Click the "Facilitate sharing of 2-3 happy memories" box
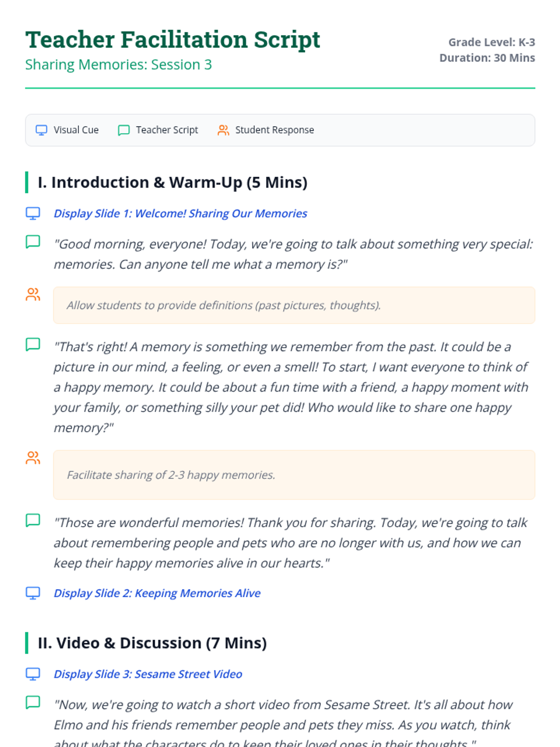The height and width of the screenshot is (747, 560). pos(294,475)
